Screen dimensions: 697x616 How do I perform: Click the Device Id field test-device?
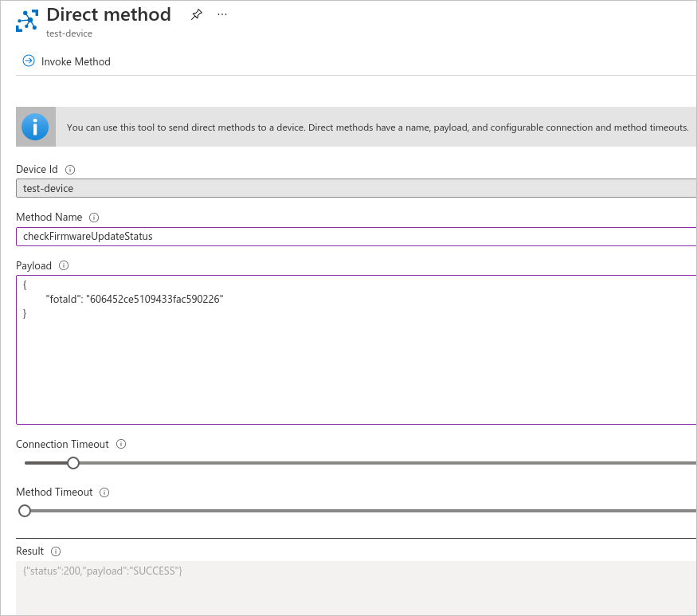click(x=356, y=188)
